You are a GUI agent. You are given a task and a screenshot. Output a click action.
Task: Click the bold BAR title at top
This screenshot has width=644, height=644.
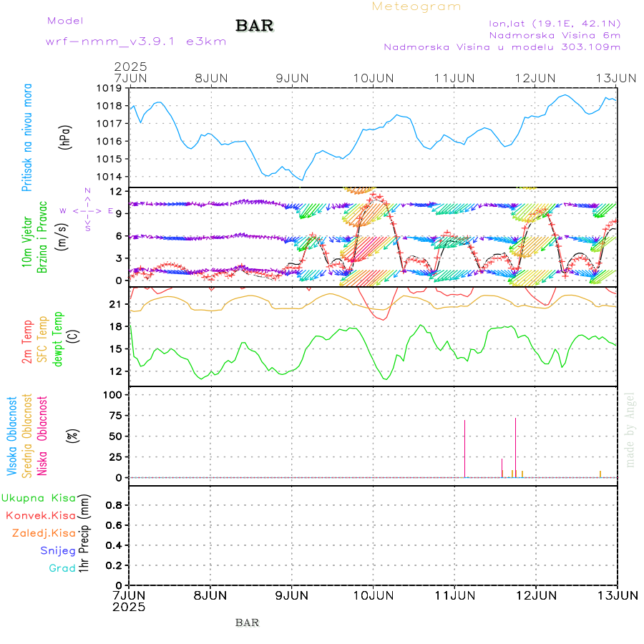[255, 26]
